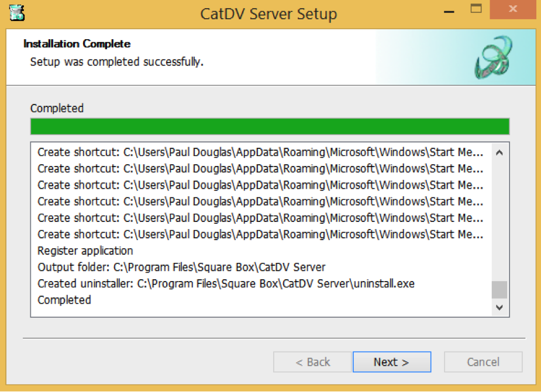Click the Cancel button

click(x=483, y=362)
